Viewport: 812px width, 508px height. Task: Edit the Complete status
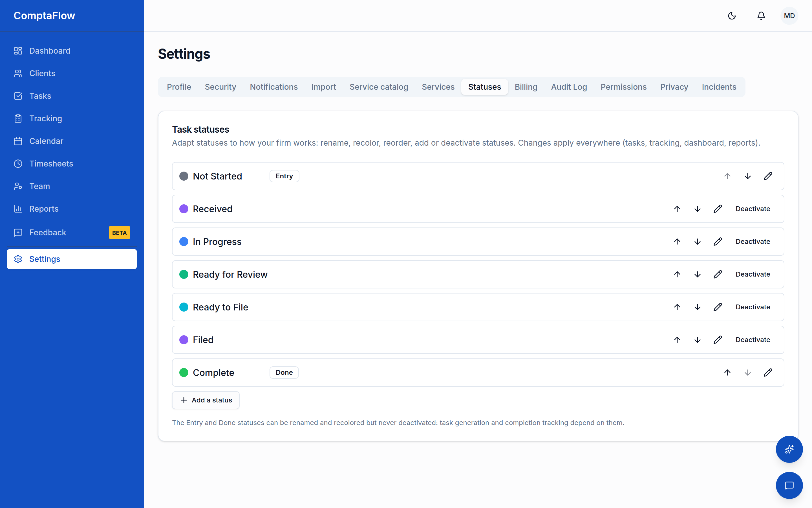click(768, 373)
